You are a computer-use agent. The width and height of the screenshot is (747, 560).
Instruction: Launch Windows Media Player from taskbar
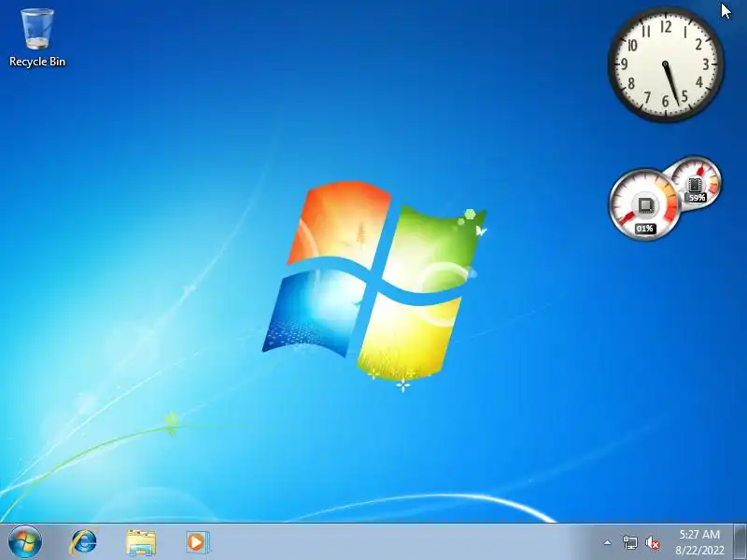tap(197, 542)
